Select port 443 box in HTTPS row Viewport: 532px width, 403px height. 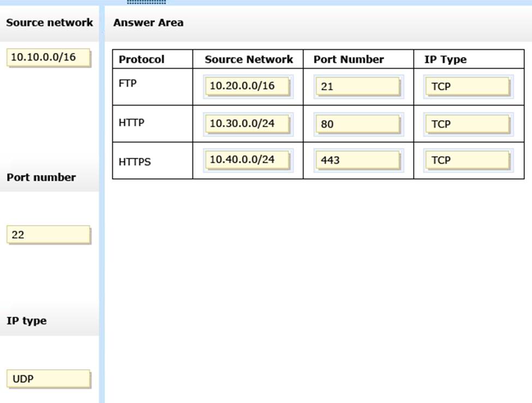[x=358, y=160]
